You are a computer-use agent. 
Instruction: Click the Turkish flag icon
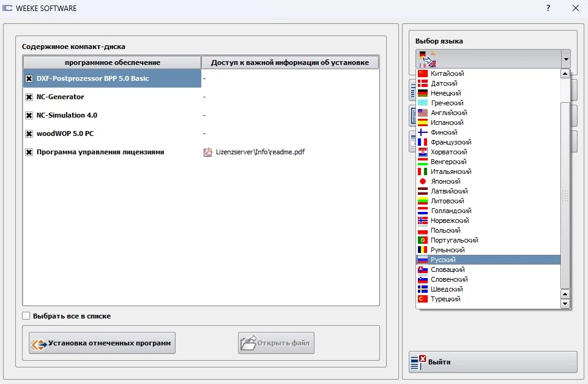[x=423, y=299]
